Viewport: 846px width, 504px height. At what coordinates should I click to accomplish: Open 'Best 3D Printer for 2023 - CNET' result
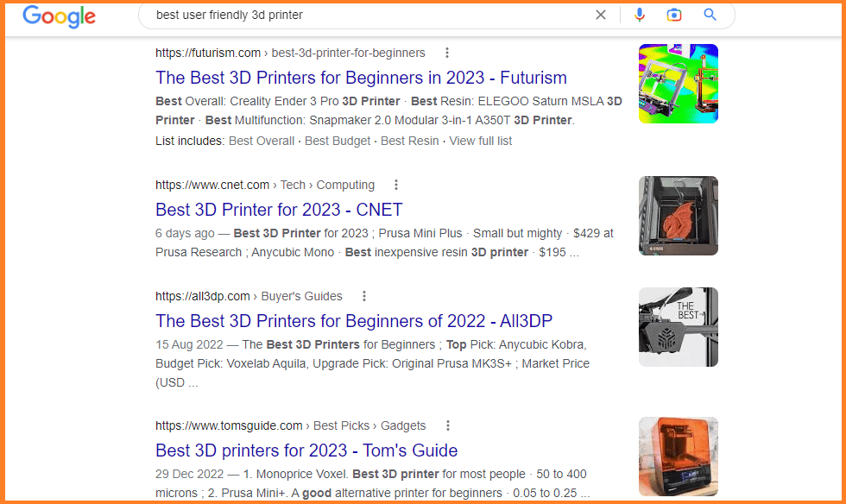[x=279, y=210]
